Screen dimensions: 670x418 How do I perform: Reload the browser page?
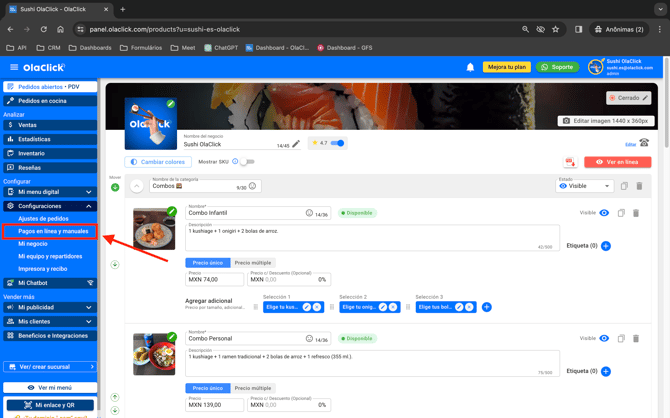[x=44, y=29]
